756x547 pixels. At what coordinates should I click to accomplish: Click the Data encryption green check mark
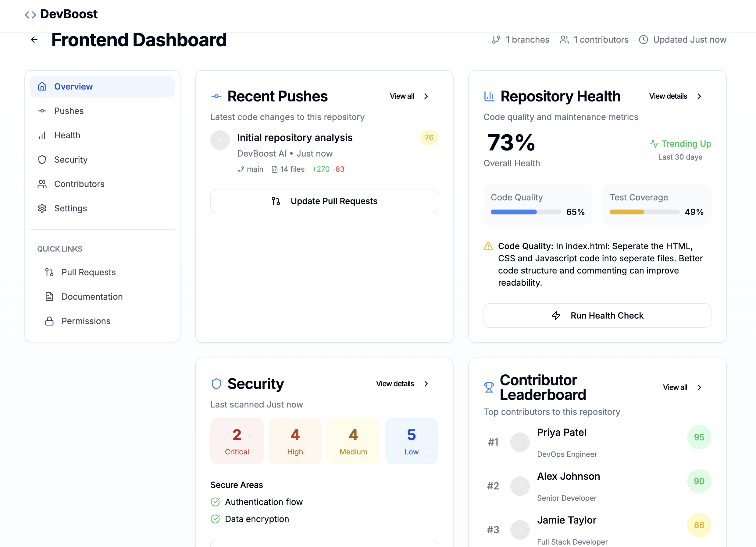[215, 519]
